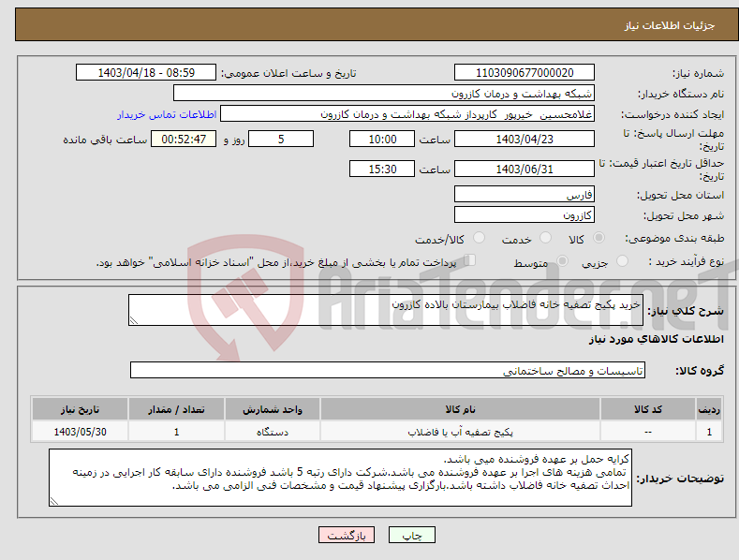Click the نام کالا column header

coord(460,409)
